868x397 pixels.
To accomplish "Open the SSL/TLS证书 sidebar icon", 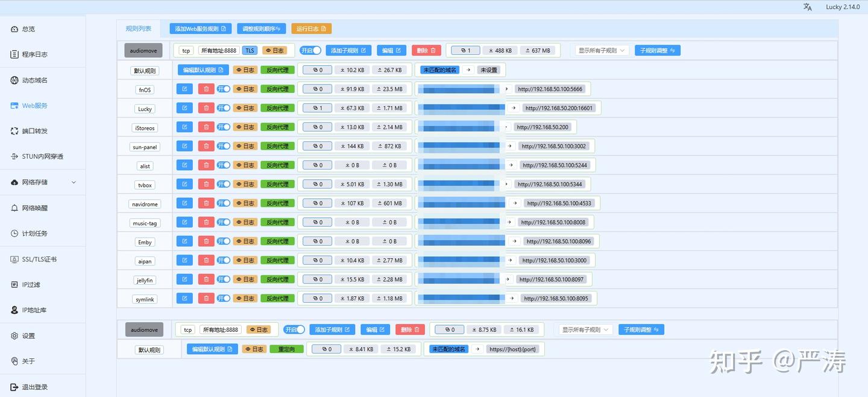I will click(13, 259).
